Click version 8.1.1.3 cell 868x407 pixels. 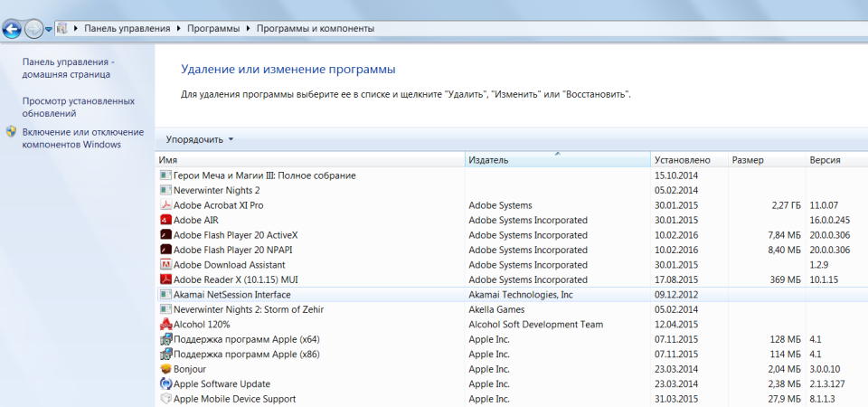[x=822, y=399]
